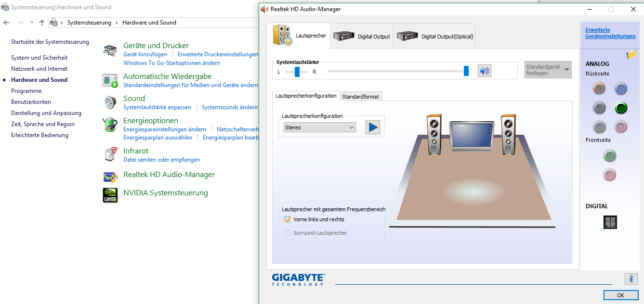This screenshot has width=644, height=304.
Task: Select active green rear panel jack
Action: click(621, 108)
